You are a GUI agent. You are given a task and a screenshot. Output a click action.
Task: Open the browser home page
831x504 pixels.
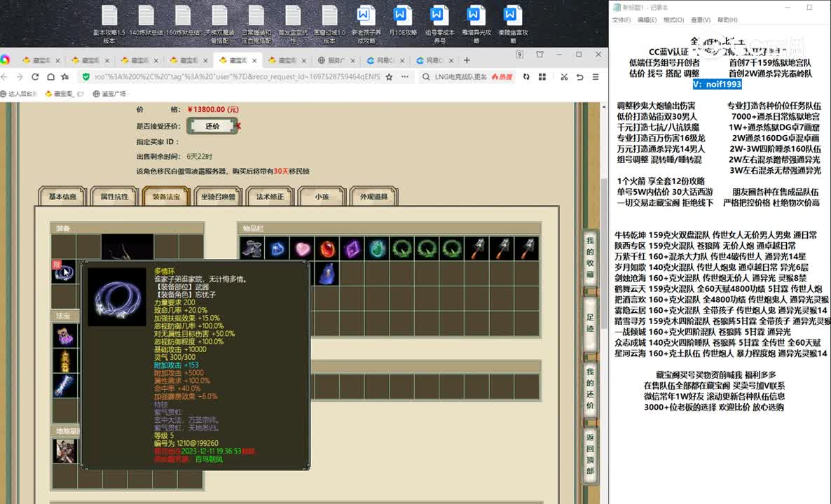(50, 77)
